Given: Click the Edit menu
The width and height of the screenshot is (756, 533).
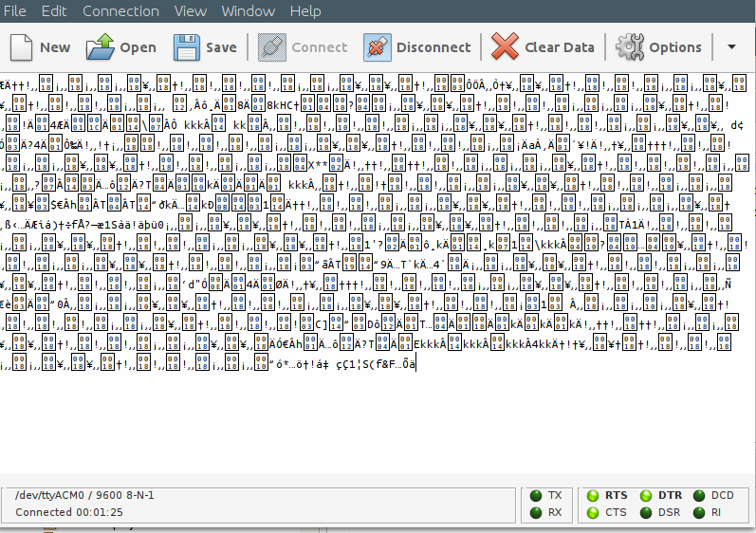Looking at the screenshot, I should point(54,11).
